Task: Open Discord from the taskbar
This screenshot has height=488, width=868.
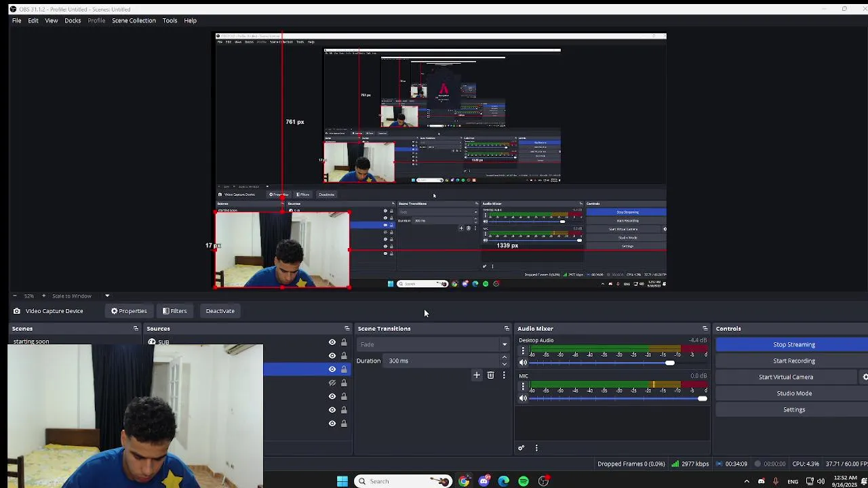Action: pyautogui.click(x=484, y=481)
